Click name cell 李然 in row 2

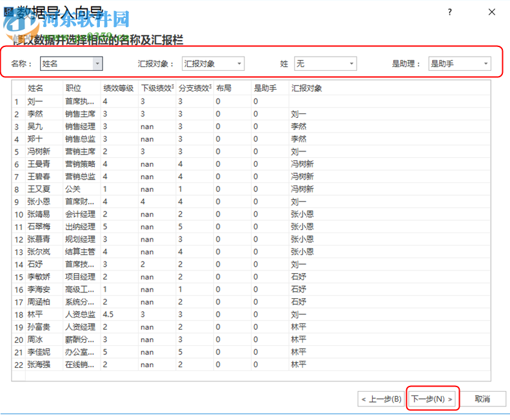pyautogui.click(x=44, y=114)
